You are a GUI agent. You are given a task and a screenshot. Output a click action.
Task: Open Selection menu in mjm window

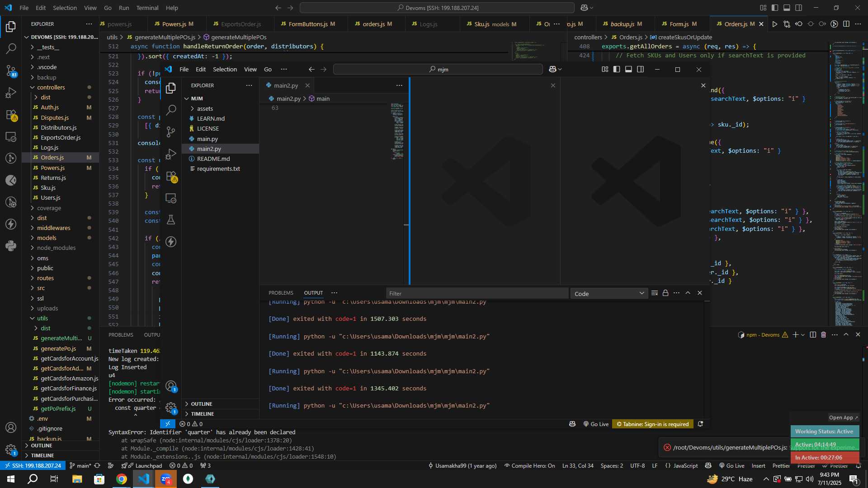(x=225, y=69)
